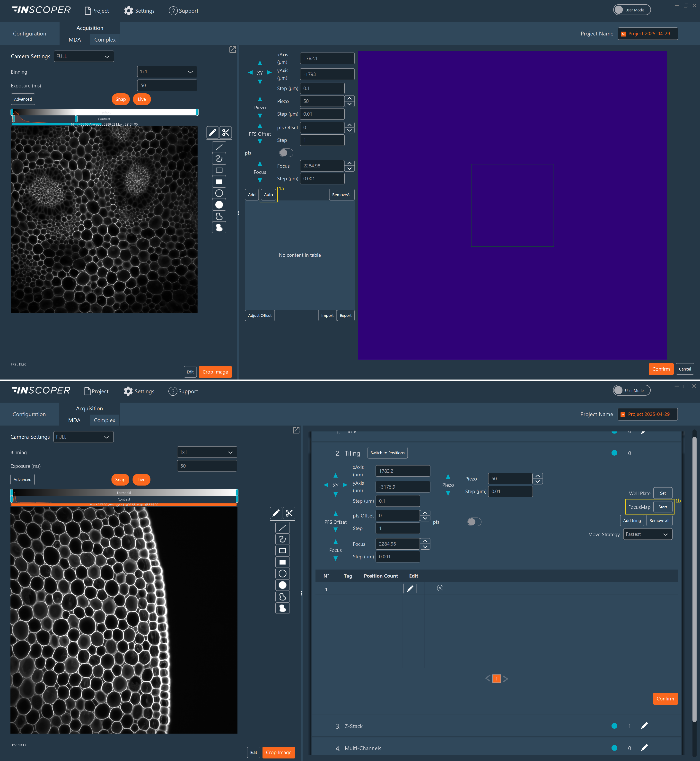Open Camera Settings FULL dropdown in lower window
700x761 pixels.
coord(83,437)
